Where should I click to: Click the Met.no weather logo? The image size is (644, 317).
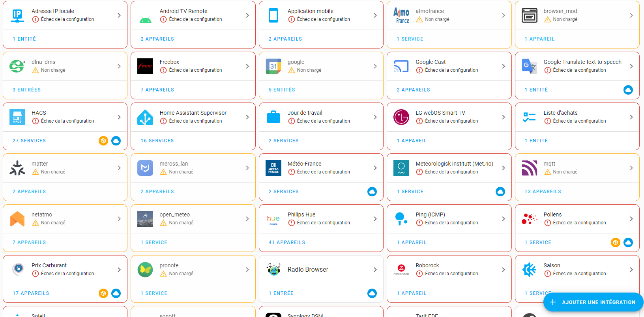(401, 168)
